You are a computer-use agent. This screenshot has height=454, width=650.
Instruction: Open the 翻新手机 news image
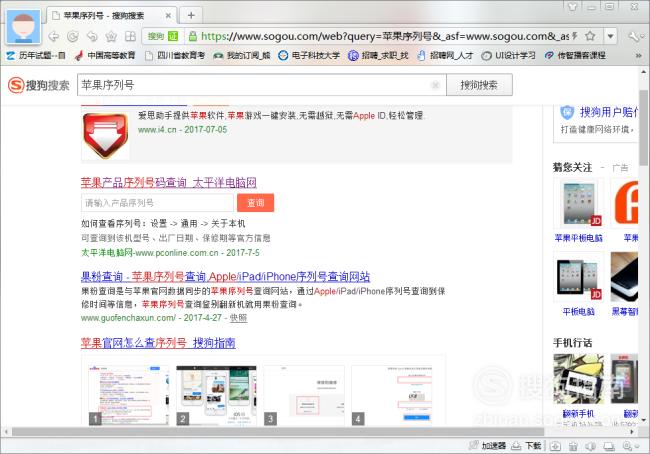(579, 379)
